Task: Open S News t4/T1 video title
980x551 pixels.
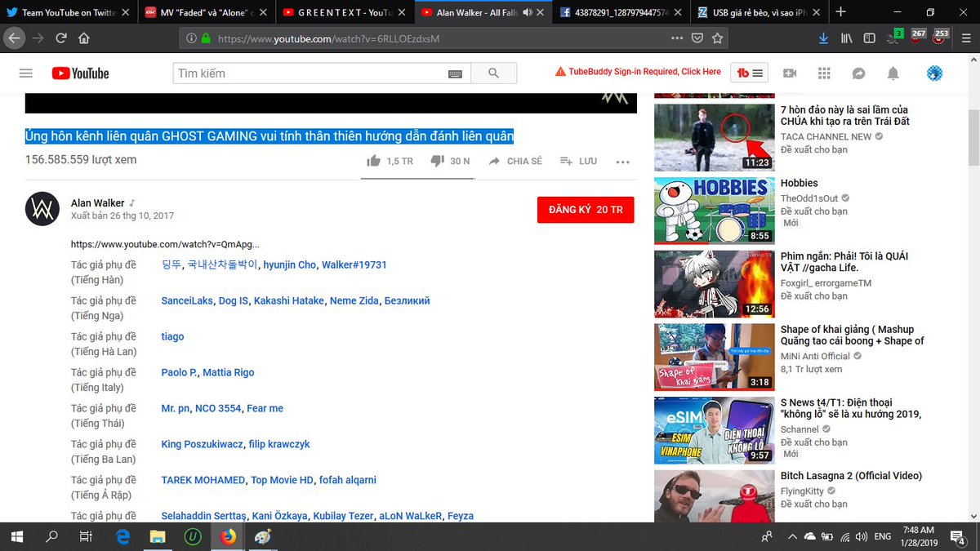Action: pyautogui.click(x=851, y=408)
